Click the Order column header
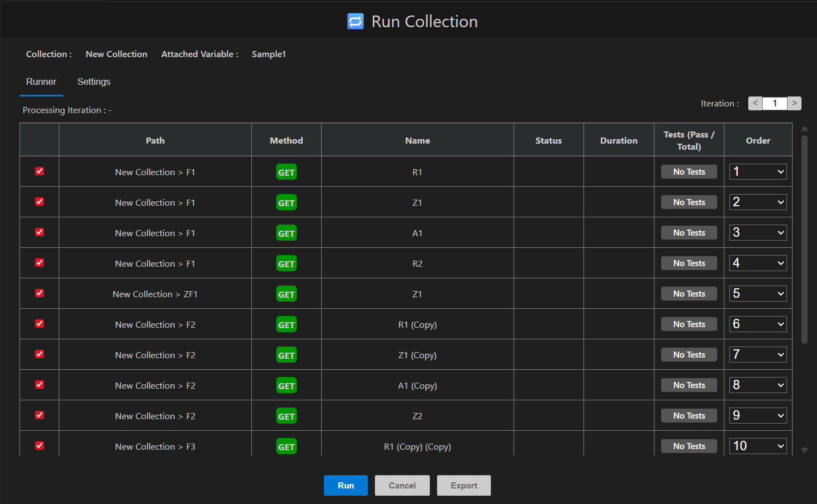The image size is (817, 504). pyautogui.click(x=758, y=140)
